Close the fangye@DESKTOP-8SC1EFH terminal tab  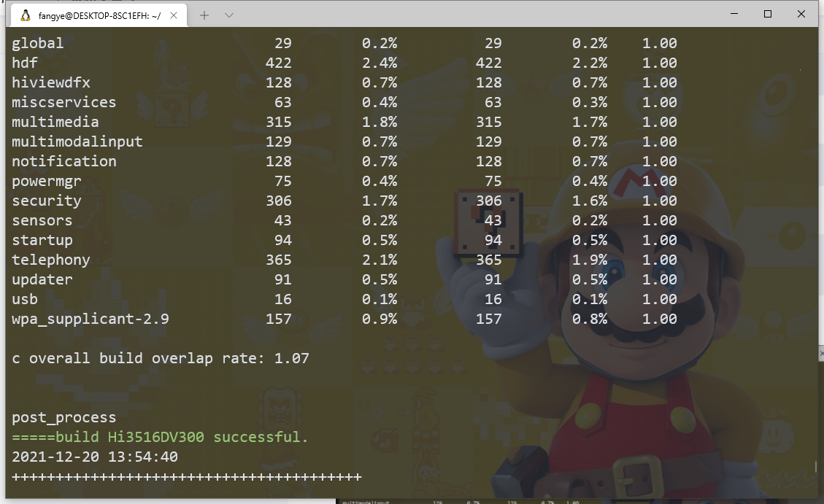click(174, 16)
